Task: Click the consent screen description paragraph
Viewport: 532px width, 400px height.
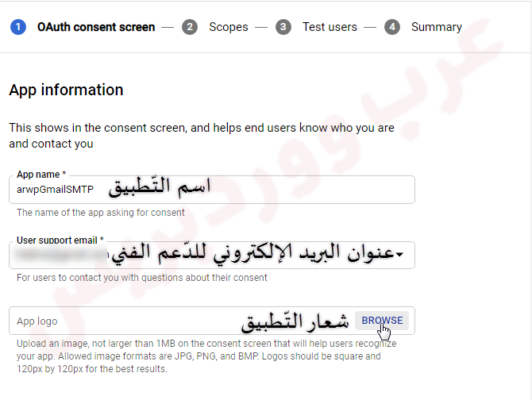Action: [201, 136]
